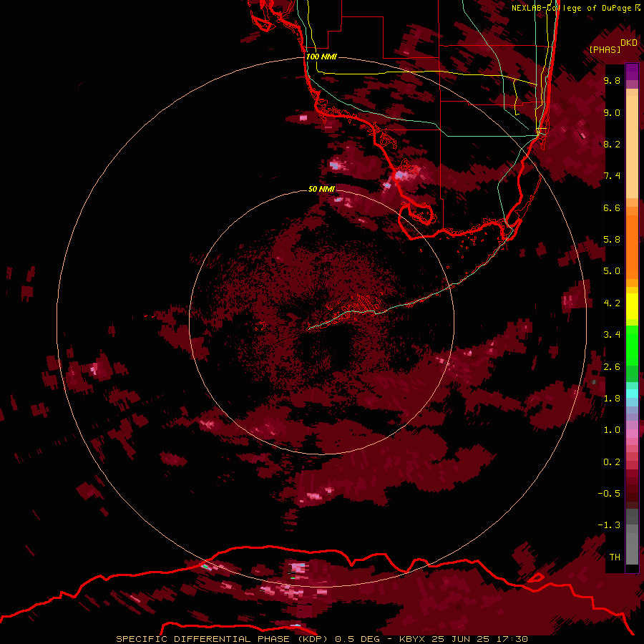Viewport: 644px width, 644px height.
Task: Click the 5.8 legend value
Action: (x=612, y=240)
